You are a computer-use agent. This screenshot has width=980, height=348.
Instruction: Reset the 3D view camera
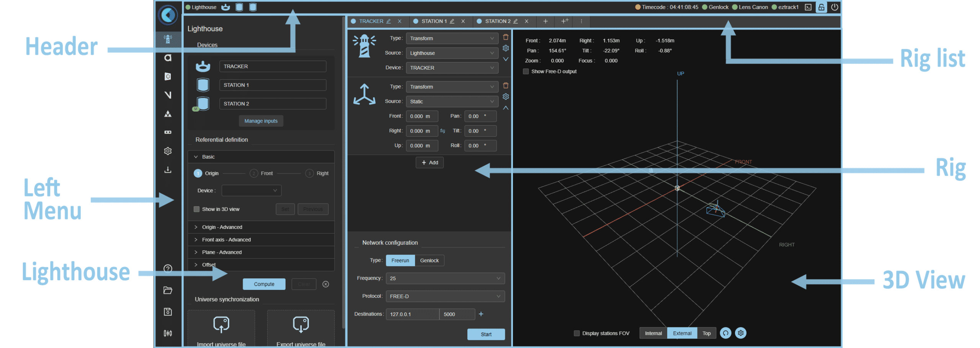[x=725, y=333]
